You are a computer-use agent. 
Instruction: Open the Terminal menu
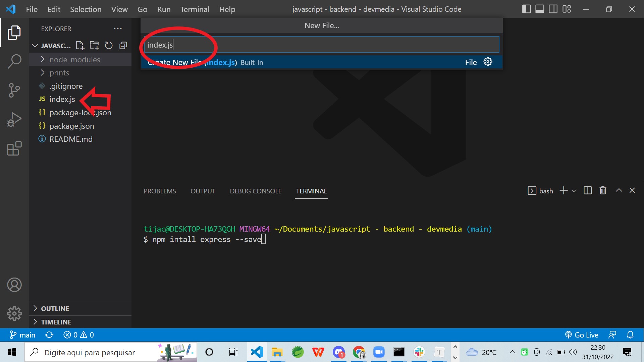(195, 9)
